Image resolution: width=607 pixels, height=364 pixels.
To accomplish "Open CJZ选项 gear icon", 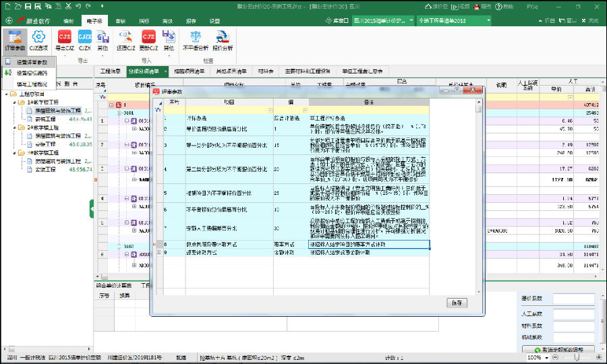I will point(39,40).
